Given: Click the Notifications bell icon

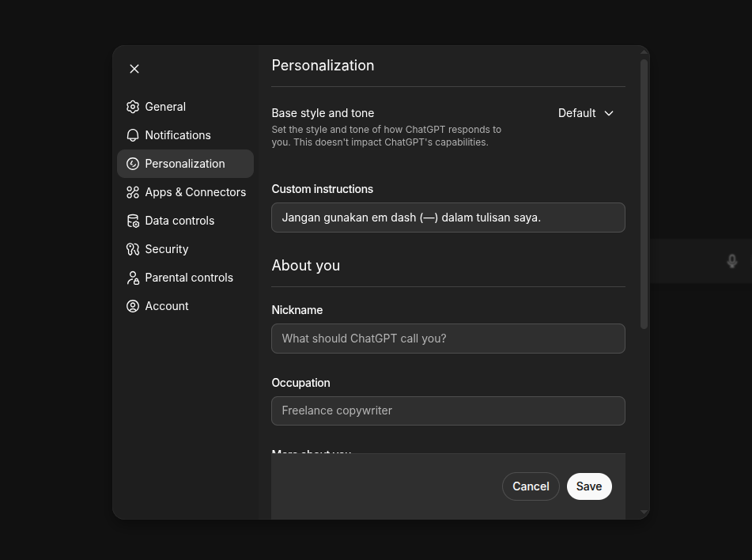Looking at the screenshot, I should coord(133,135).
